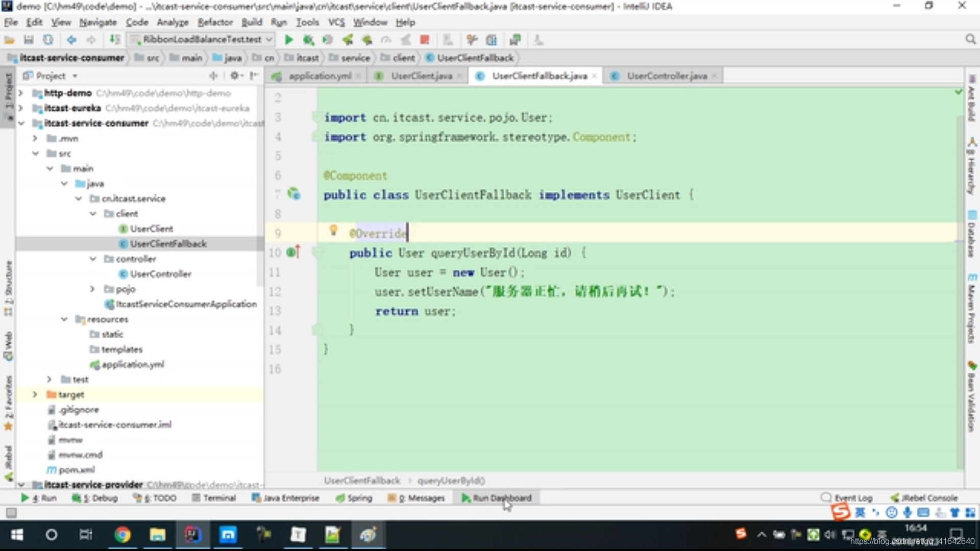
Task: Open the Terminal tool window
Action: point(214,497)
